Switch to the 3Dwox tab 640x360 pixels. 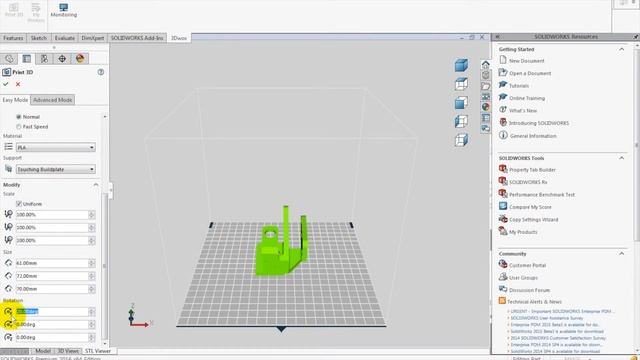pos(179,38)
